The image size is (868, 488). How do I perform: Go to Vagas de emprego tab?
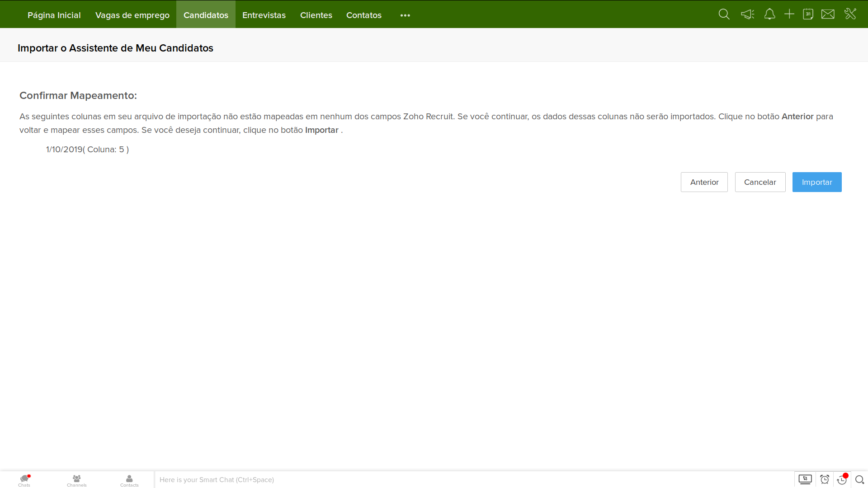tap(132, 15)
